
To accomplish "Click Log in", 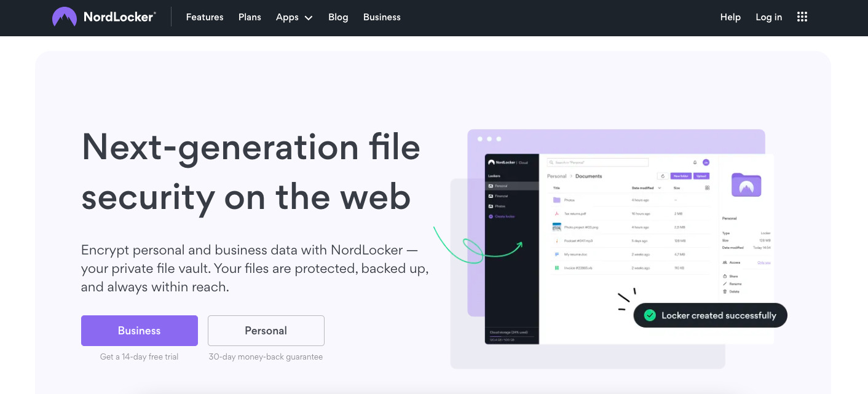I will (x=769, y=17).
